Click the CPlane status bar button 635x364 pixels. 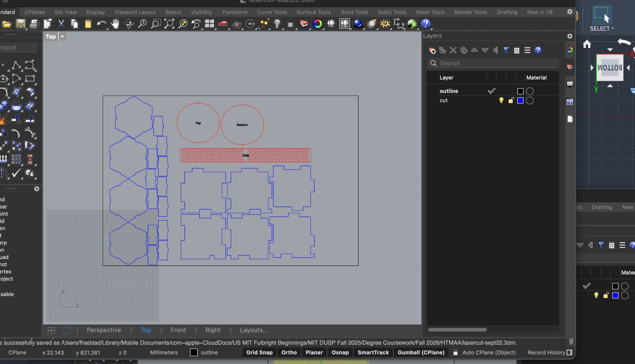pos(17,353)
